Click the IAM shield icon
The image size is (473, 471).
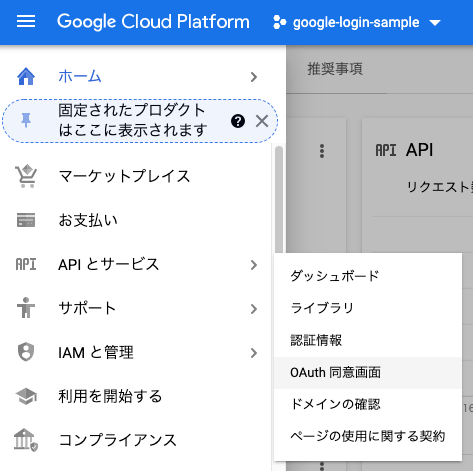(x=26, y=352)
